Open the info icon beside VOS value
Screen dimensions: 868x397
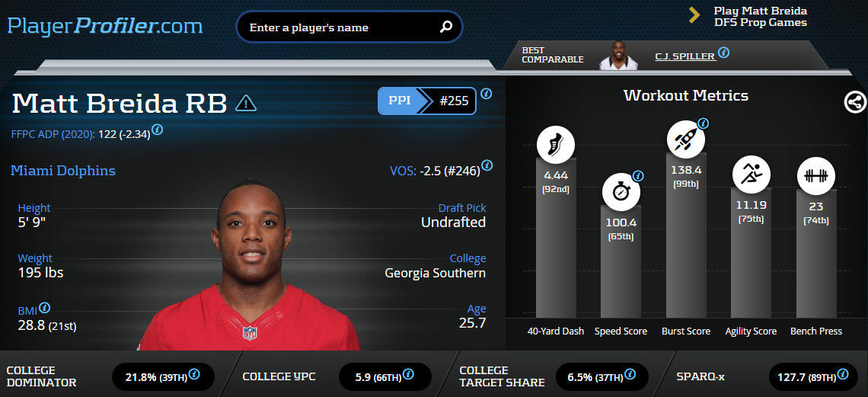[x=487, y=165]
